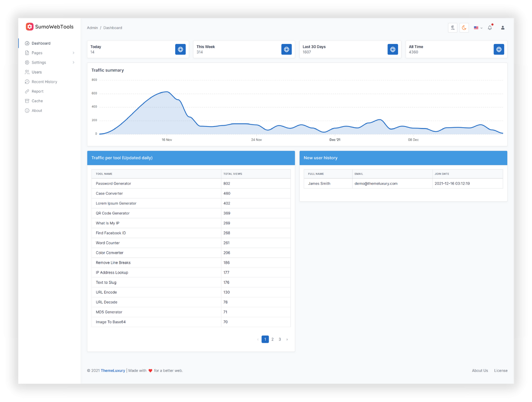Click the globe icon on Last 30 Days card
Image resolution: width=532 pixels, height=402 pixels.
pyautogui.click(x=393, y=49)
